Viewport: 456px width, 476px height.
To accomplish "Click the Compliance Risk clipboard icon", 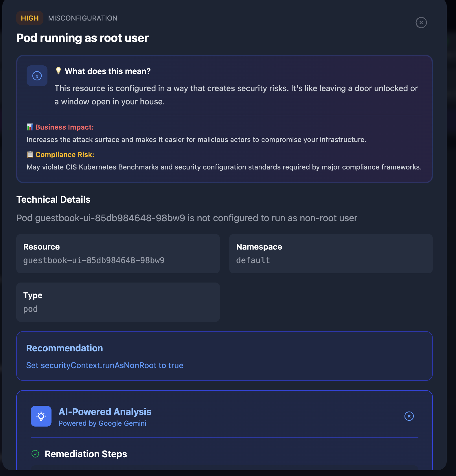I will point(30,154).
